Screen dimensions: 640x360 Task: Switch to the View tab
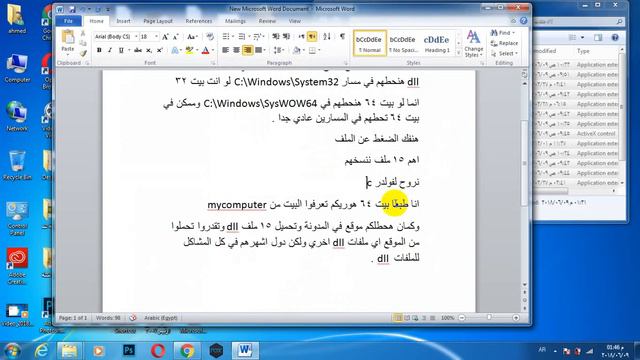click(x=295, y=21)
